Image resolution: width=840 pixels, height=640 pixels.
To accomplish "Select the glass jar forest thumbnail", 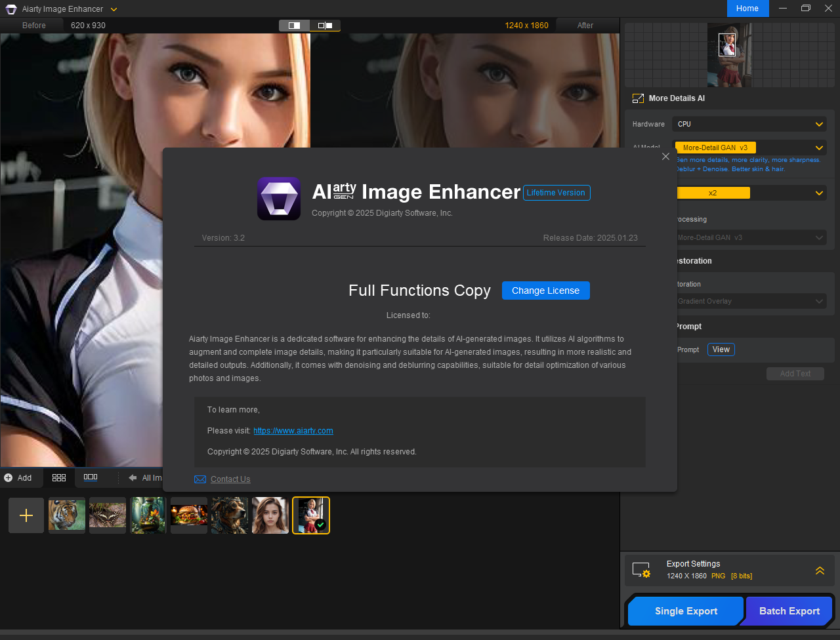I will [148, 515].
